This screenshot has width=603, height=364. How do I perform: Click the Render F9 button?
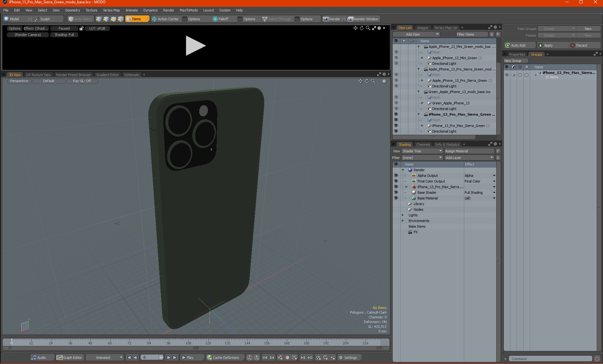click(x=334, y=19)
